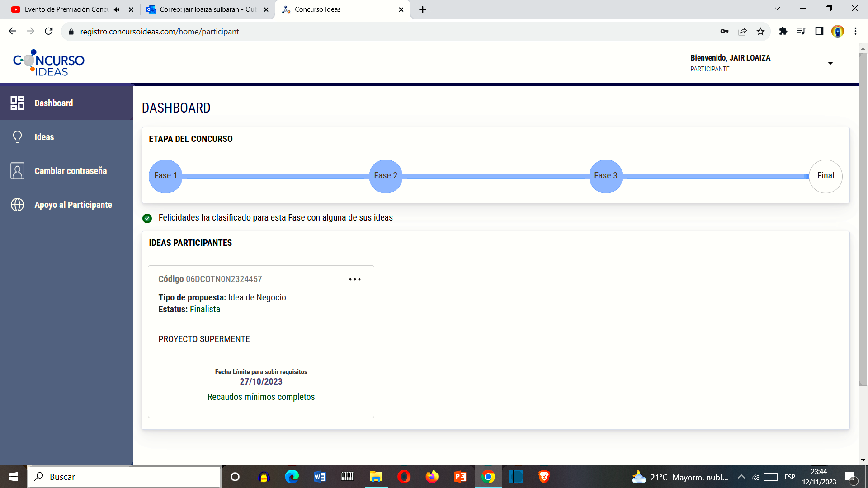Click the Apoyo al Participante globe icon
868x488 pixels.
tap(17, 205)
